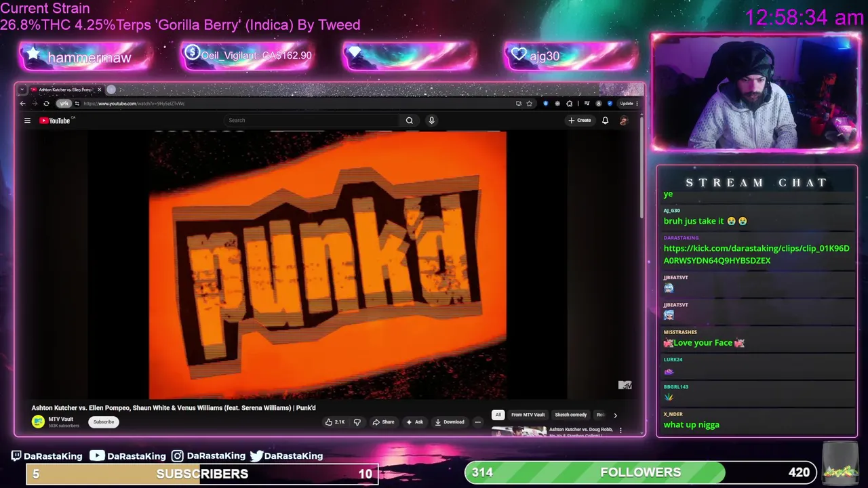Click the Punk'd video player
Image resolution: width=868 pixels, height=488 pixels.
click(328, 265)
